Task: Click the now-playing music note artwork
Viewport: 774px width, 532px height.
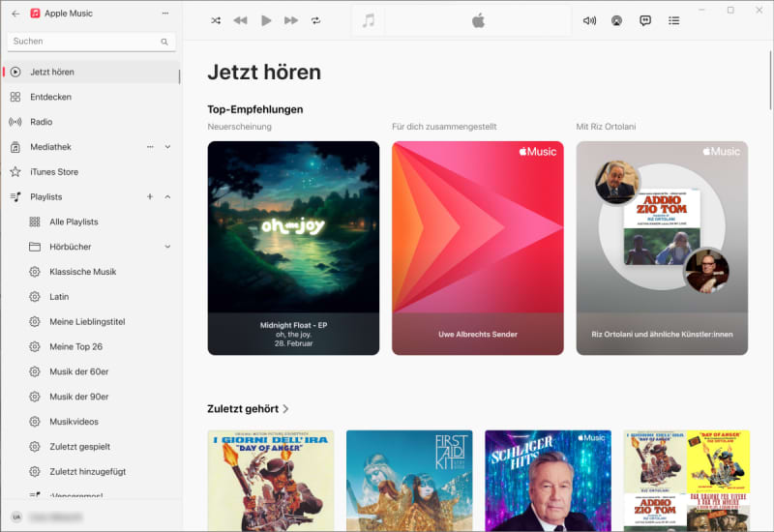Action: point(369,20)
